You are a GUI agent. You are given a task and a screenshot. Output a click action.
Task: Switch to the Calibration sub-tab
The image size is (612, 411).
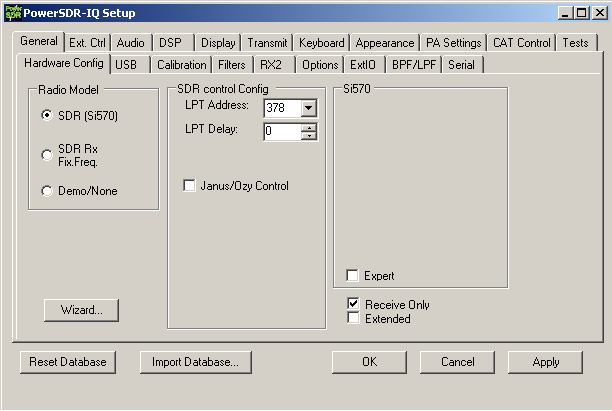(181, 65)
